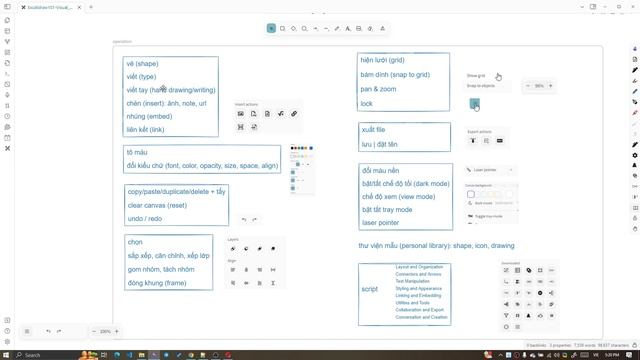This screenshot has width=640, height=360.
Task: Select the Text tool
Action: (x=348, y=29)
